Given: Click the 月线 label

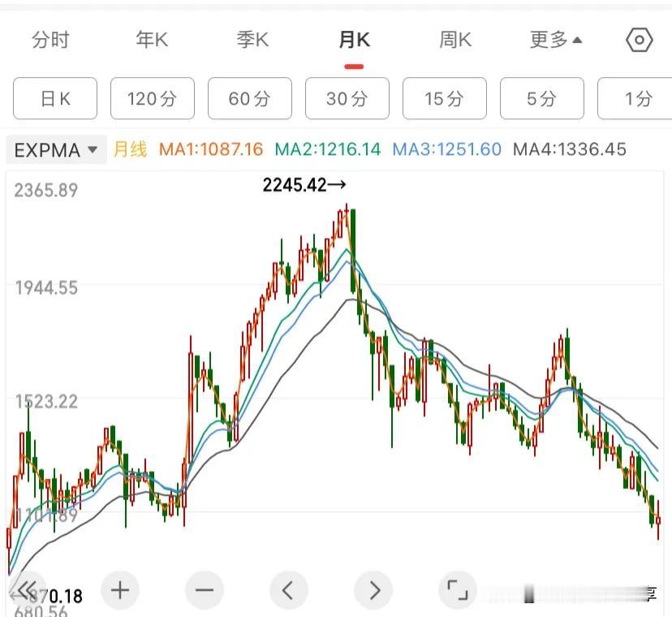Looking at the screenshot, I should 131,149.
